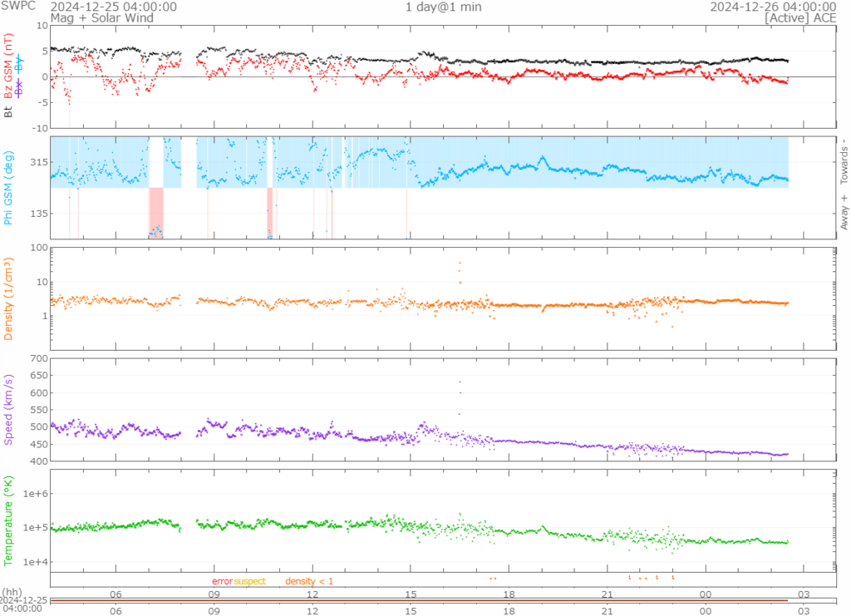
Task: Click the Bz GSM (nT) series label
Action: point(9,67)
